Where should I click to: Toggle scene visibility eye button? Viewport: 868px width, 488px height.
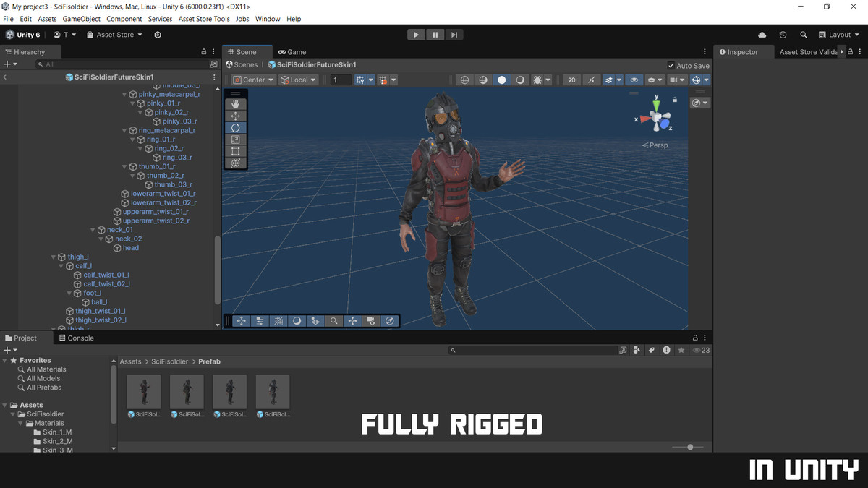pyautogui.click(x=634, y=80)
